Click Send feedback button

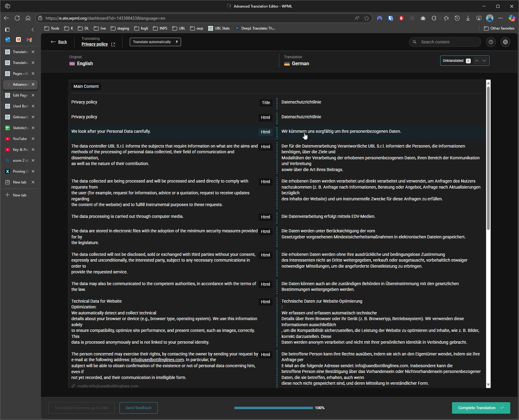(x=139, y=408)
